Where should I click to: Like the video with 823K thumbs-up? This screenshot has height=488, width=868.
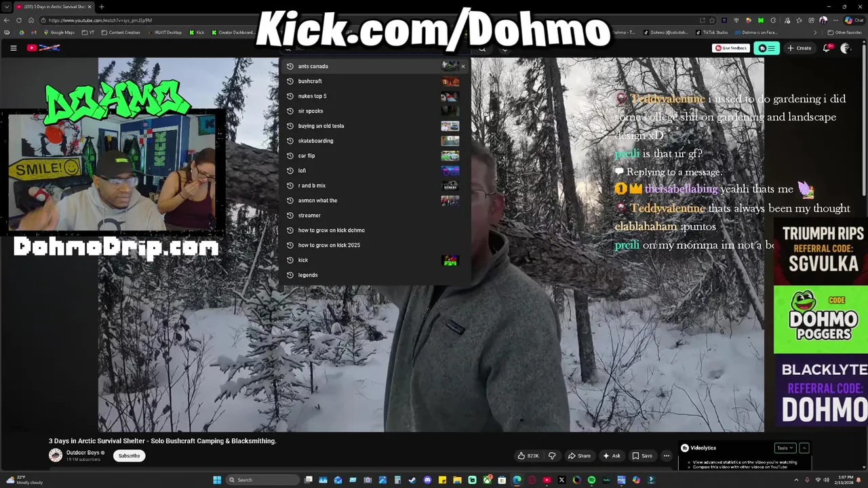[528, 455]
